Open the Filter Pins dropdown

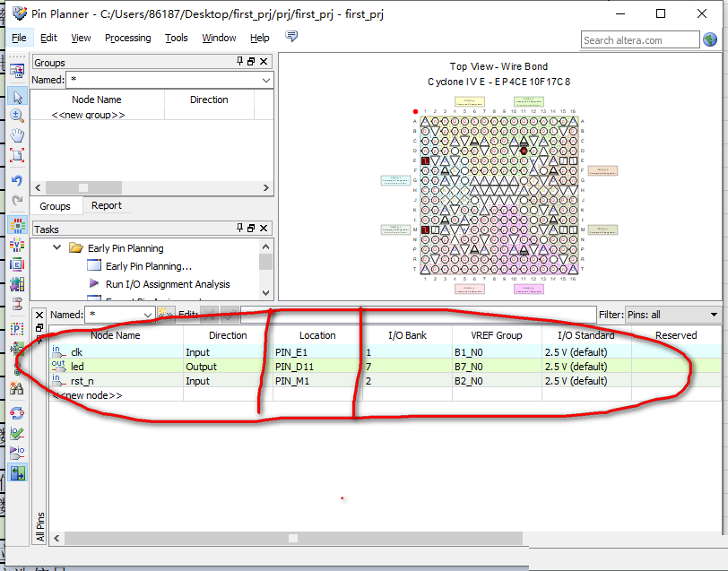(x=714, y=315)
